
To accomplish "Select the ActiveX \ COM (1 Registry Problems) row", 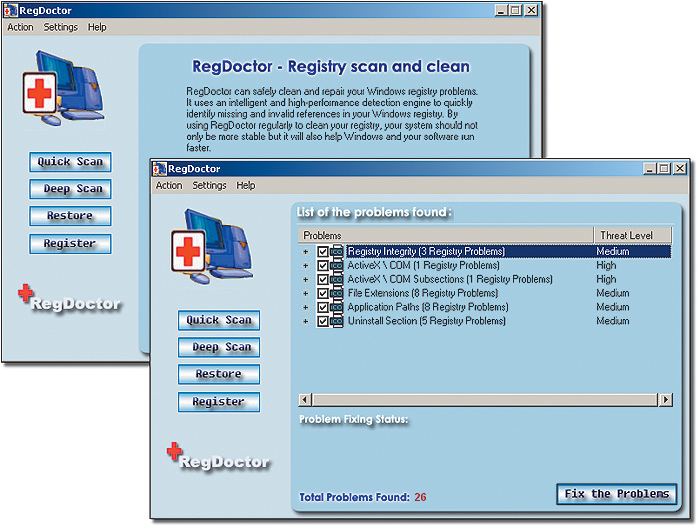I will click(485, 265).
